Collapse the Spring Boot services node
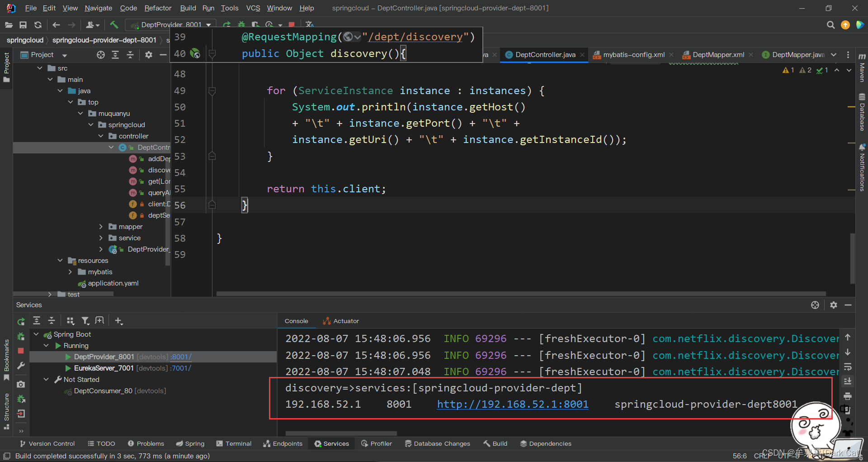Screen dimensions: 868x462 [x=36, y=334]
